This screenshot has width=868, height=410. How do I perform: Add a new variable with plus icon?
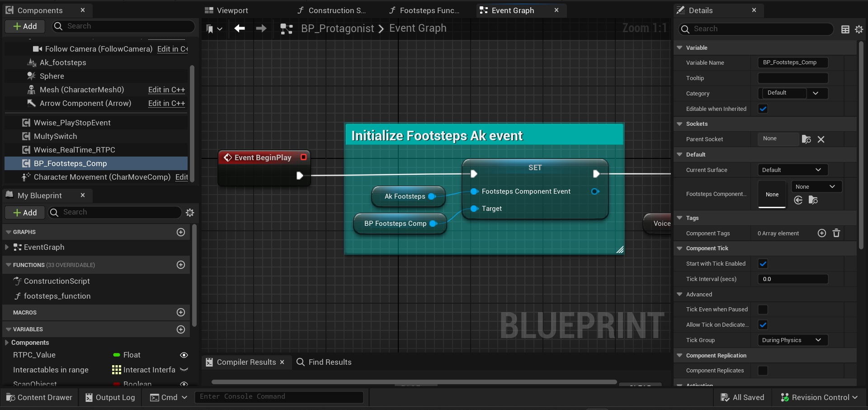click(181, 329)
